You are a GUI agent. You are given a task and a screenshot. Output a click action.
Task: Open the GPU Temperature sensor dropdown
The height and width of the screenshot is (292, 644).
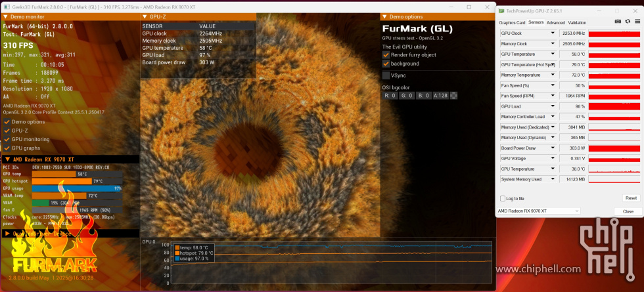553,54
